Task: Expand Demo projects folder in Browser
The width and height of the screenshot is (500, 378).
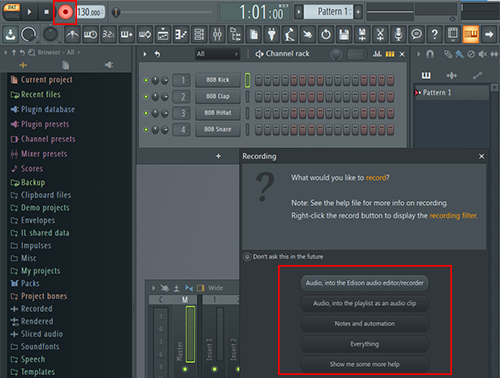Action: (x=45, y=208)
